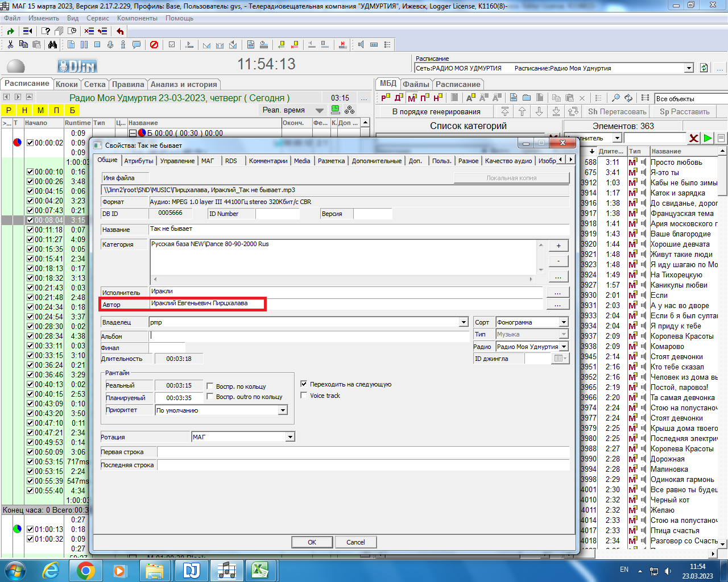Toggle checkbox for schedule row 01:00:13
Image resolution: width=728 pixels, height=582 pixels.
(x=30, y=529)
